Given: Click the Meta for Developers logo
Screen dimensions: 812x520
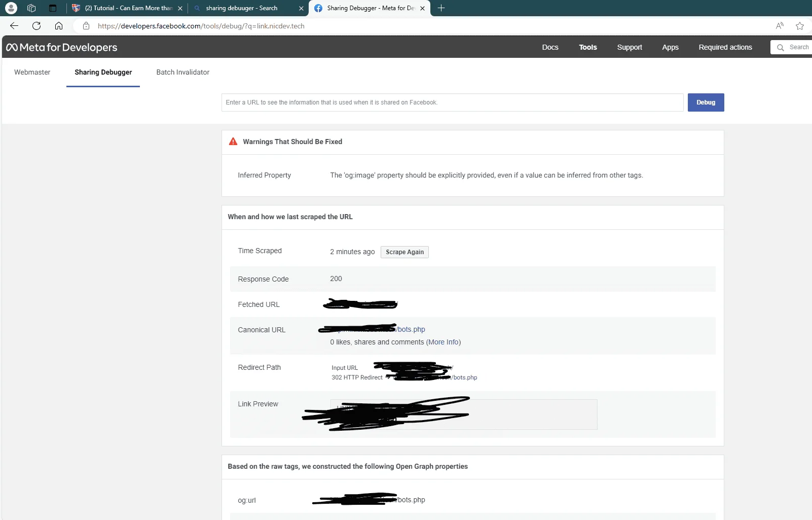Looking at the screenshot, I should click(62, 47).
